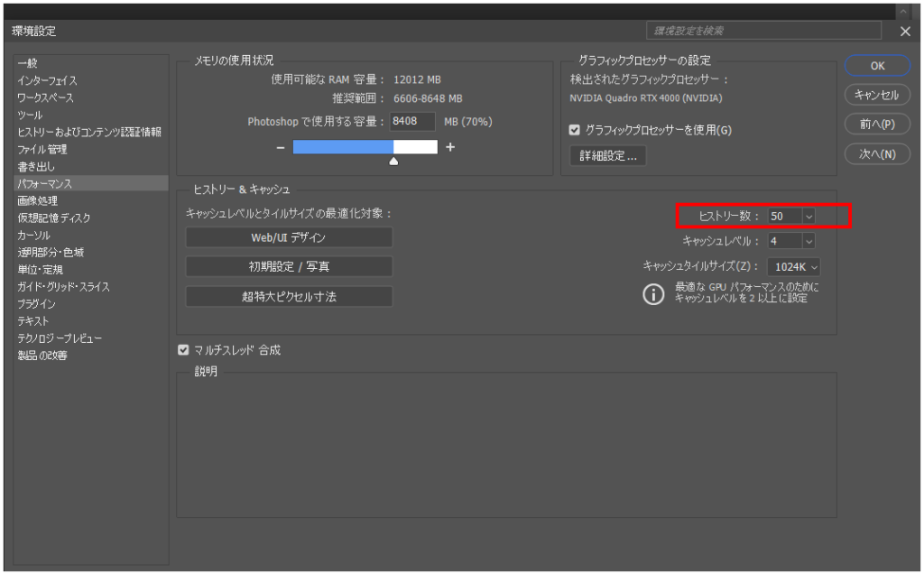Click the 環境設定を検索 search field

click(x=763, y=31)
